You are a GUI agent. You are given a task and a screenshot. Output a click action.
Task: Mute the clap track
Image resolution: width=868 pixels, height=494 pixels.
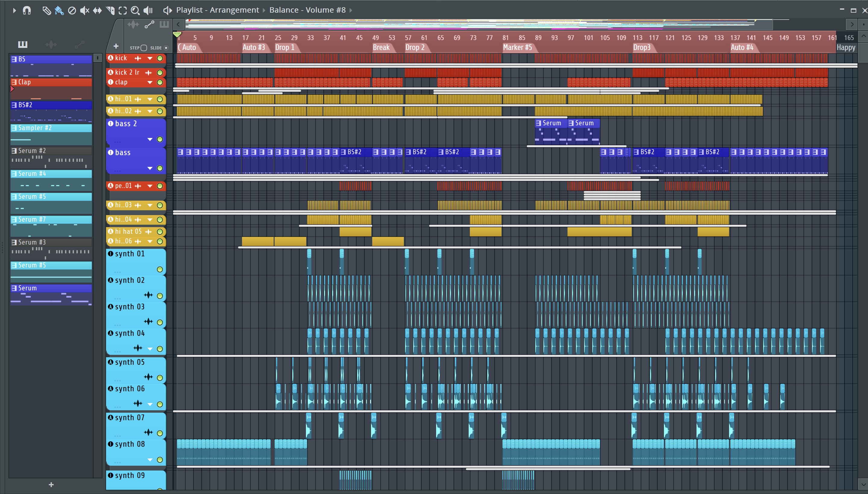160,83
